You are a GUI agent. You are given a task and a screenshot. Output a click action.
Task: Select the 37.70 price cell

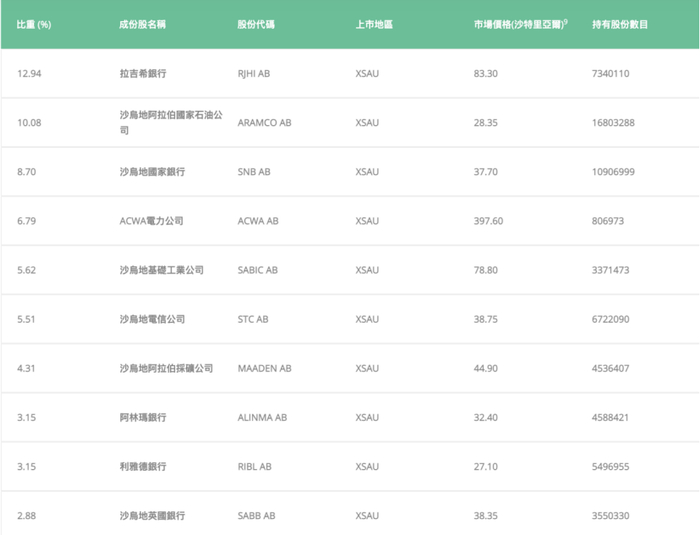tap(486, 172)
